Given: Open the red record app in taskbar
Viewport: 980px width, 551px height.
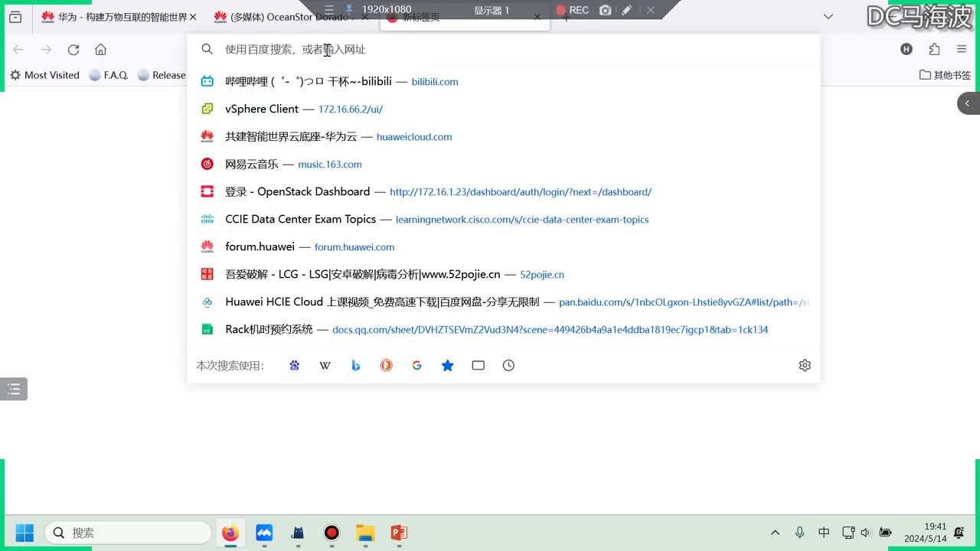Looking at the screenshot, I should pos(332,533).
